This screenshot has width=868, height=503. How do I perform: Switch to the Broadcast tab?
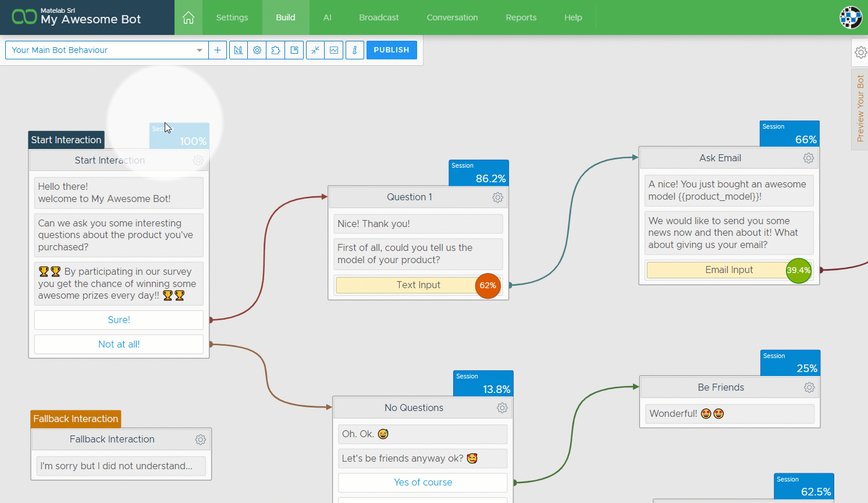point(379,17)
